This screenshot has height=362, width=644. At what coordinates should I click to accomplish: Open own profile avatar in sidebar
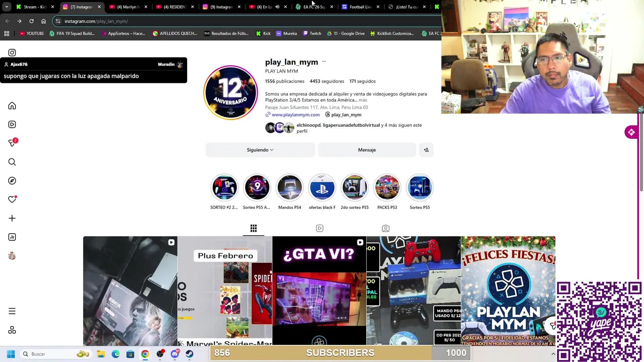pos(12,256)
